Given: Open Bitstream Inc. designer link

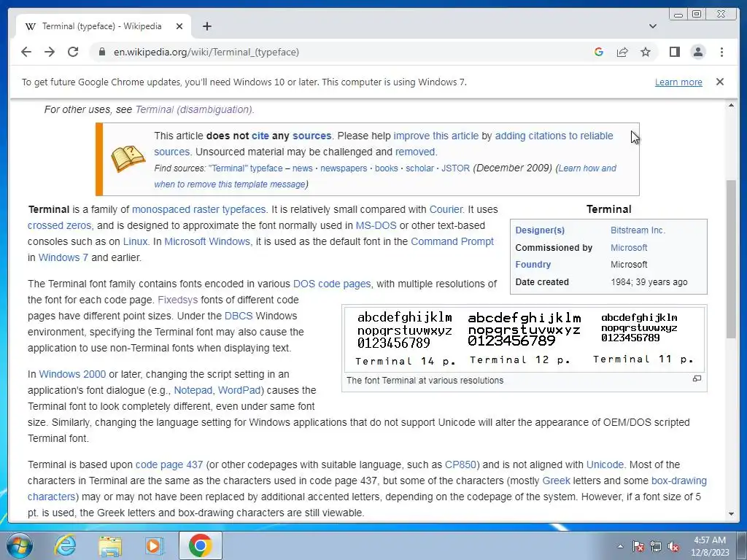Looking at the screenshot, I should pyautogui.click(x=638, y=230).
